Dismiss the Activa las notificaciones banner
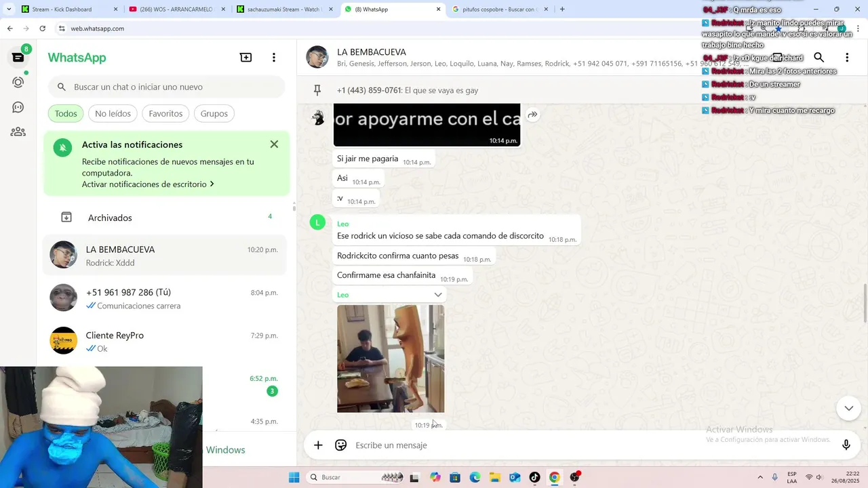Image resolution: width=868 pixels, height=488 pixels. [x=274, y=144]
